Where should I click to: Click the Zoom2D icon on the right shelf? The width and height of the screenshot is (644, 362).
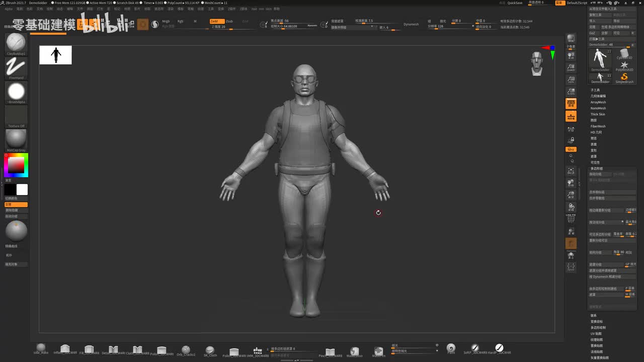click(571, 67)
